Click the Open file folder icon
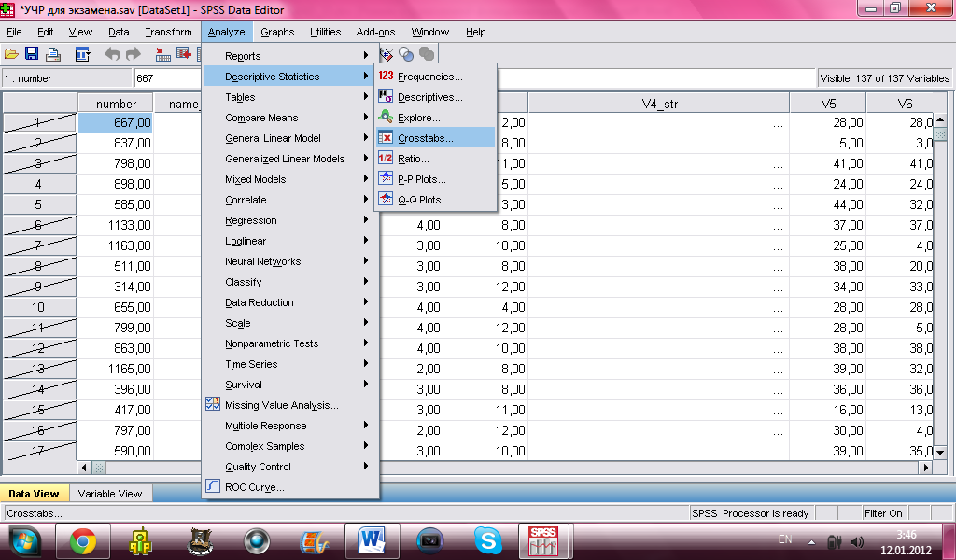 click(11, 54)
